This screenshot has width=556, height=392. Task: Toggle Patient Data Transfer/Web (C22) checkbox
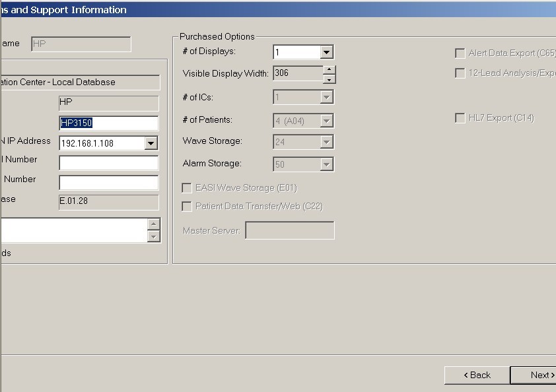pyautogui.click(x=187, y=207)
